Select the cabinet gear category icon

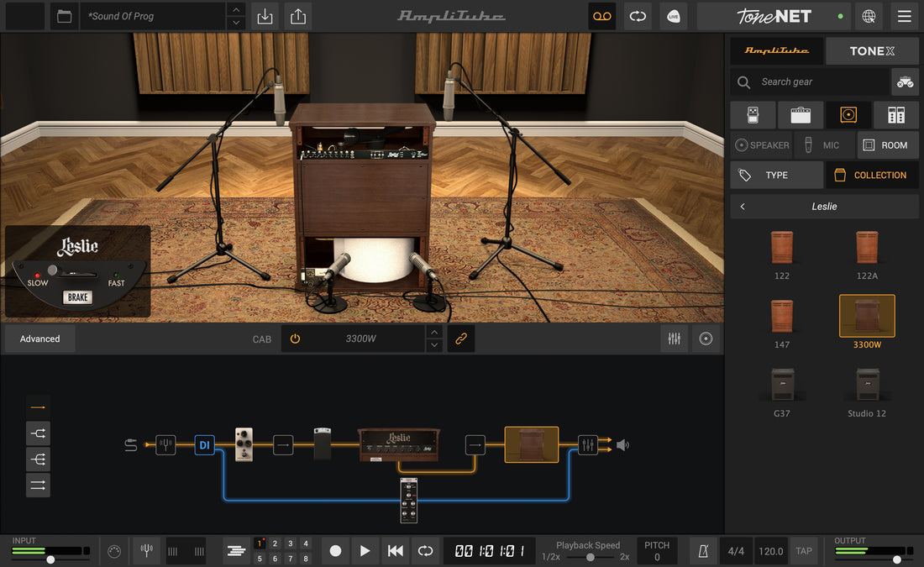(848, 115)
